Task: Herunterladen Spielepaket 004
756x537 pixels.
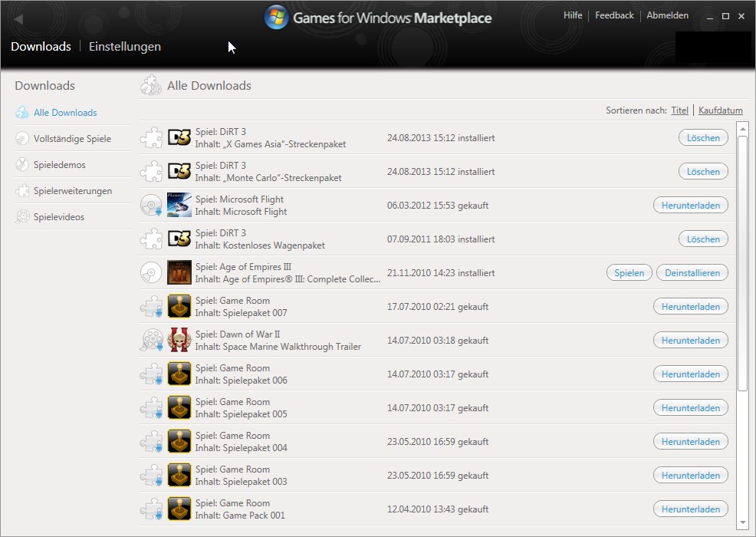Action: (690, 441)
